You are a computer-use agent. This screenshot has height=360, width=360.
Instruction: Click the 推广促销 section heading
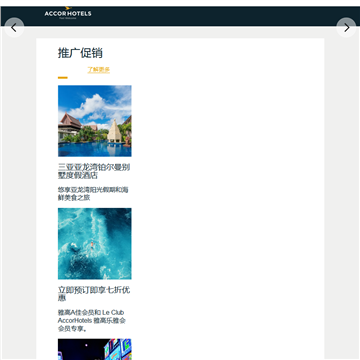click(80, 53)
